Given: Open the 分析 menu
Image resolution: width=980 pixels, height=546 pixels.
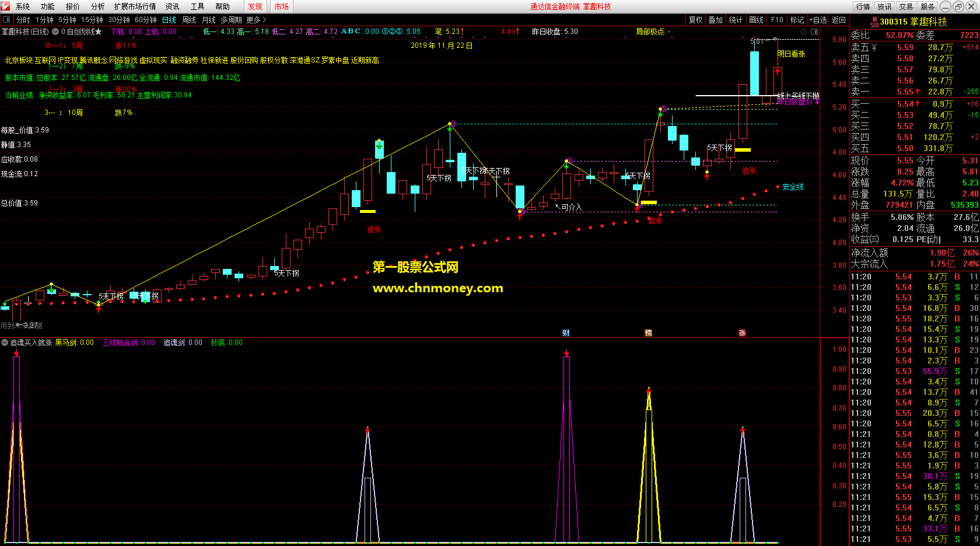Looking at the screenshot, I should pyautogui.click(x=98, y=6).
